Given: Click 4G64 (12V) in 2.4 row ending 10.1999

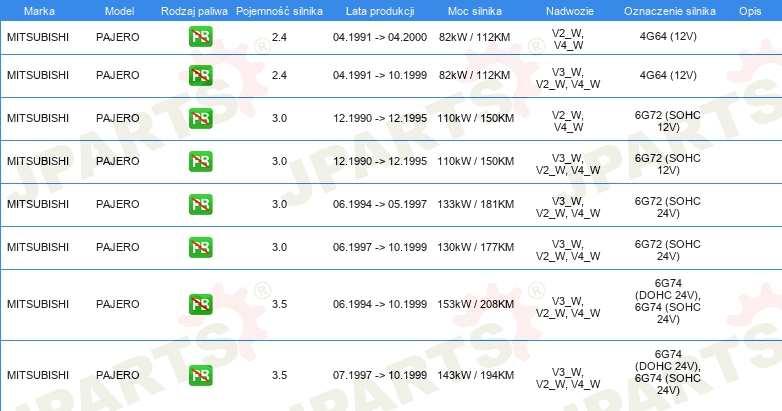Looking at the screenshot, I should pyautogui.click(x=668, y=75).
